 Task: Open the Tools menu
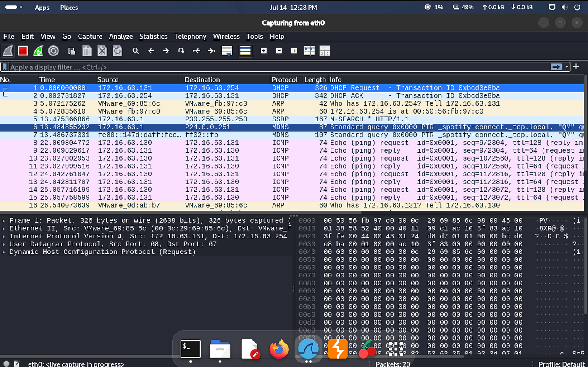255,37
